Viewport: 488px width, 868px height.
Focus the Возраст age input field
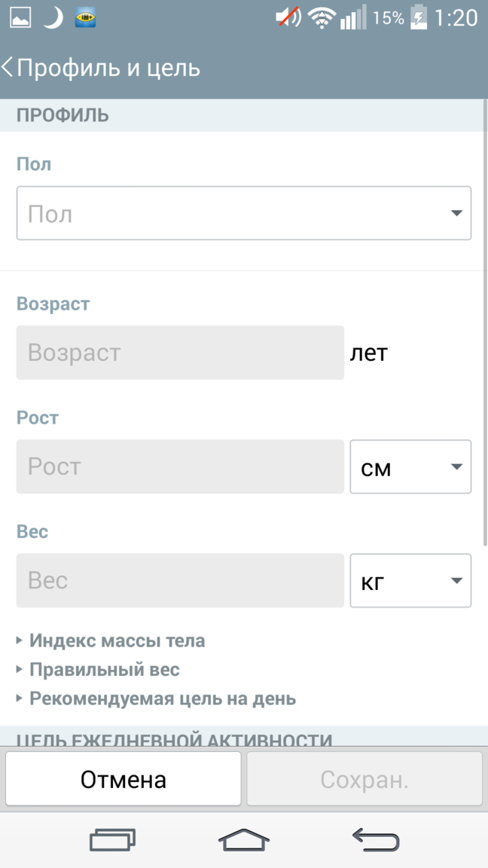(x=181, y=353)
